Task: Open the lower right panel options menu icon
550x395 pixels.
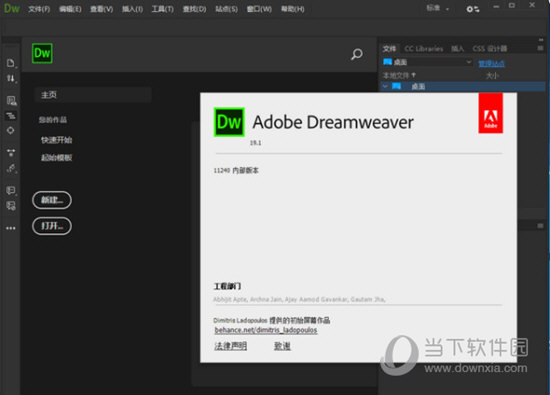Action: [541, 226]
